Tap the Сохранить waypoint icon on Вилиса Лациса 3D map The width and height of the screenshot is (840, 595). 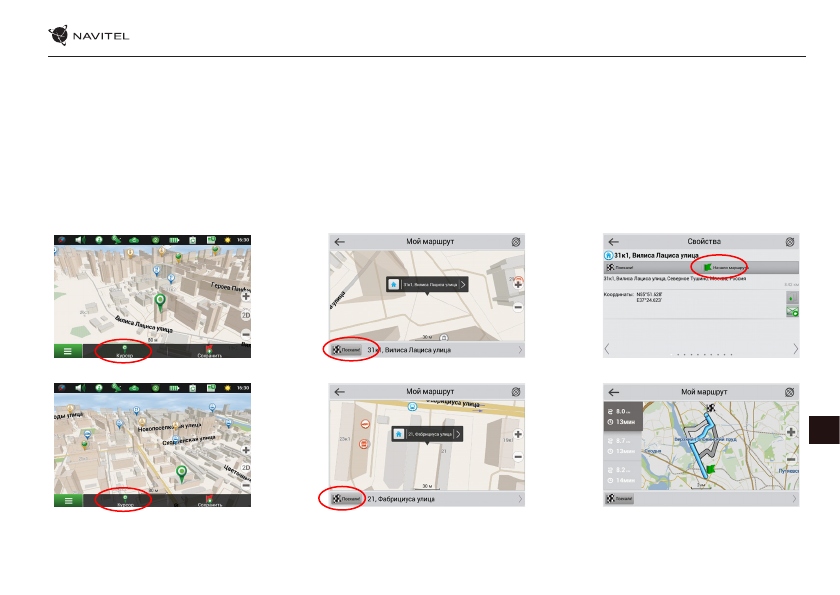[x=211, y=351]
